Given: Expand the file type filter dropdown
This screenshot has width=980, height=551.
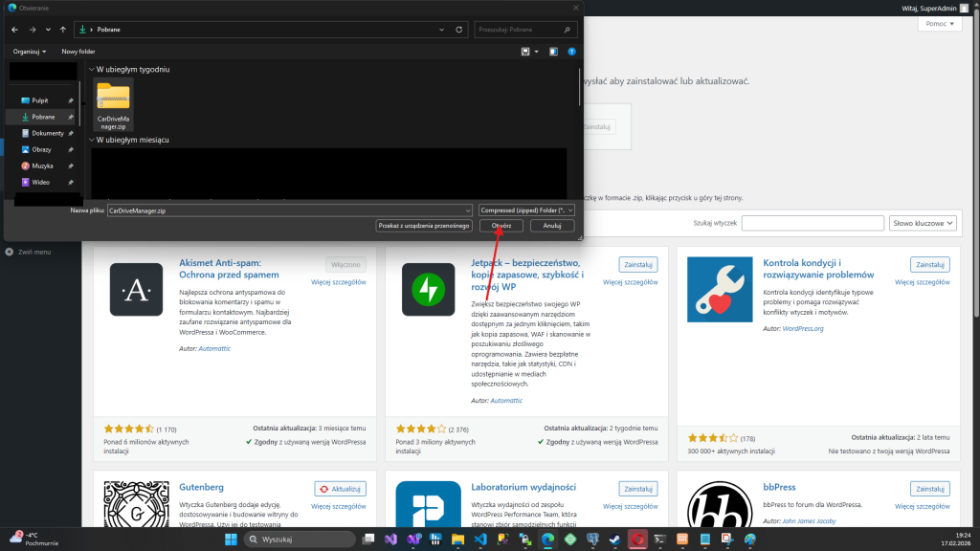Looking at the screenshot, I should pos(526,209).
